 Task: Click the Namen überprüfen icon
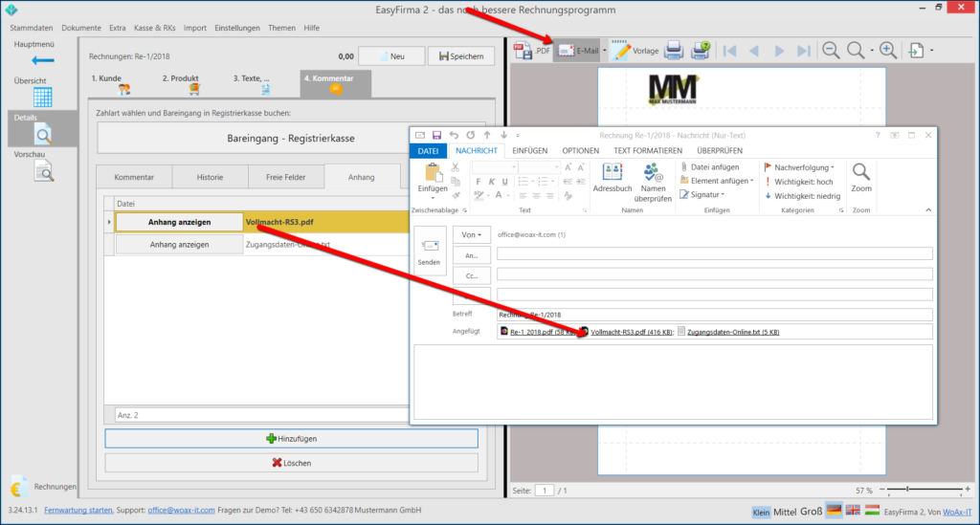tap(655, 179)
